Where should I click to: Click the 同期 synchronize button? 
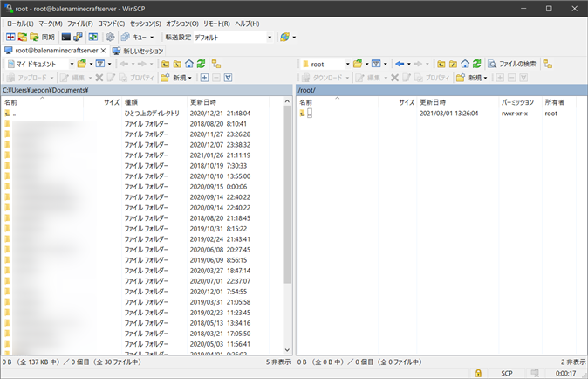(x=43, y=38)
